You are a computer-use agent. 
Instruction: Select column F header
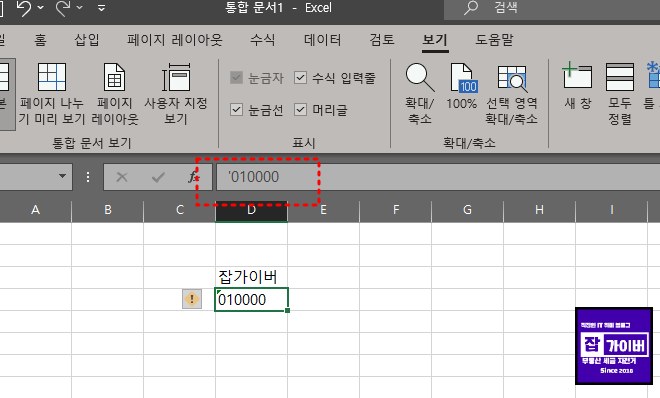(x=396, y=210)
